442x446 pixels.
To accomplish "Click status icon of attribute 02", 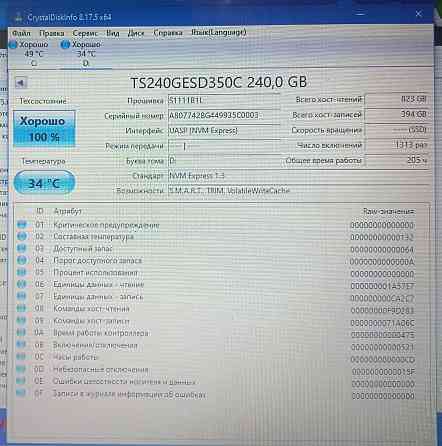I will (x=22, y=236).
